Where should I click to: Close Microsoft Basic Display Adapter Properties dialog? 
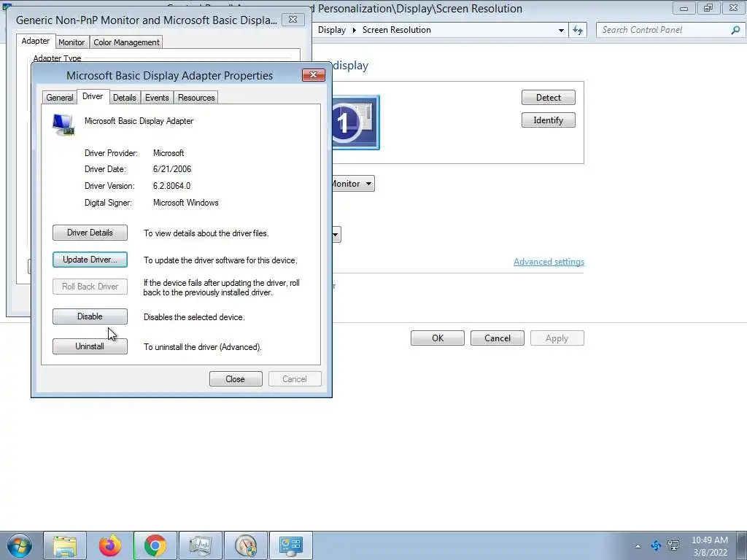pos(314,75)
